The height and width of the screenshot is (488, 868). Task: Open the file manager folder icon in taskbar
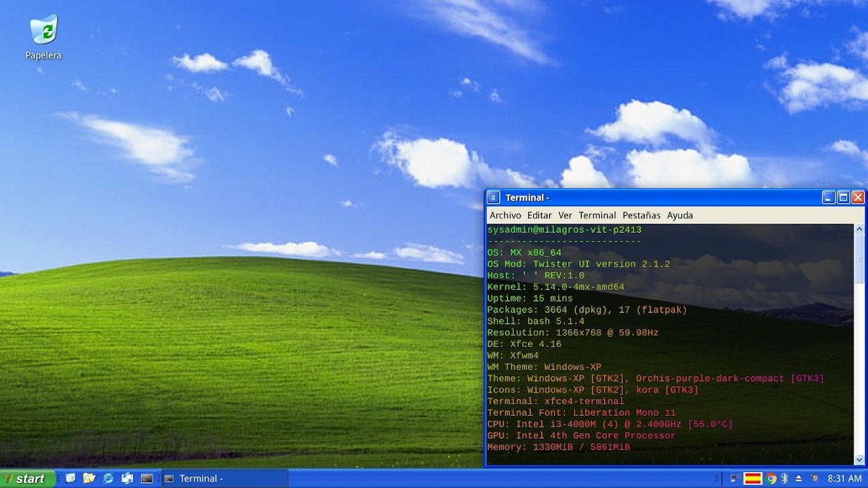pyautogui.click(x=89, y=478)
